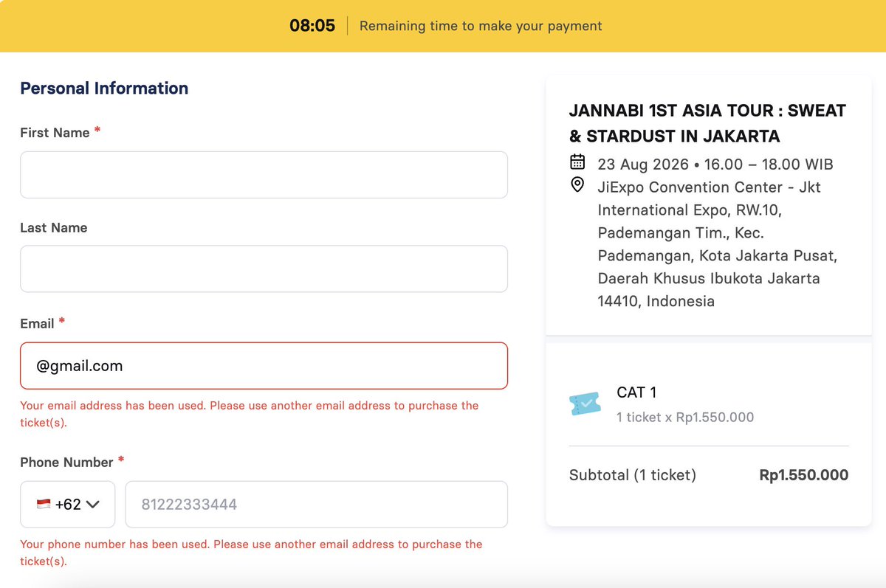Click the Rp1.550.000 subtotal amount
The width and height of the screenshot is (886, 588).
pos(803,475)
